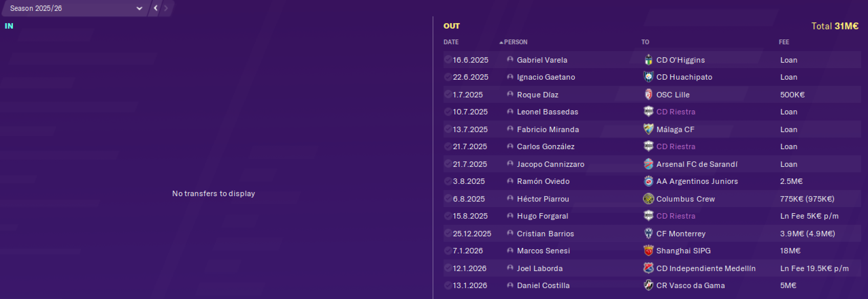The height and width of the screenshot is (299, 868).
Task: Click the AA Argentinos Juniors crest
Action: pyautogui.click(x=648, y=181)
